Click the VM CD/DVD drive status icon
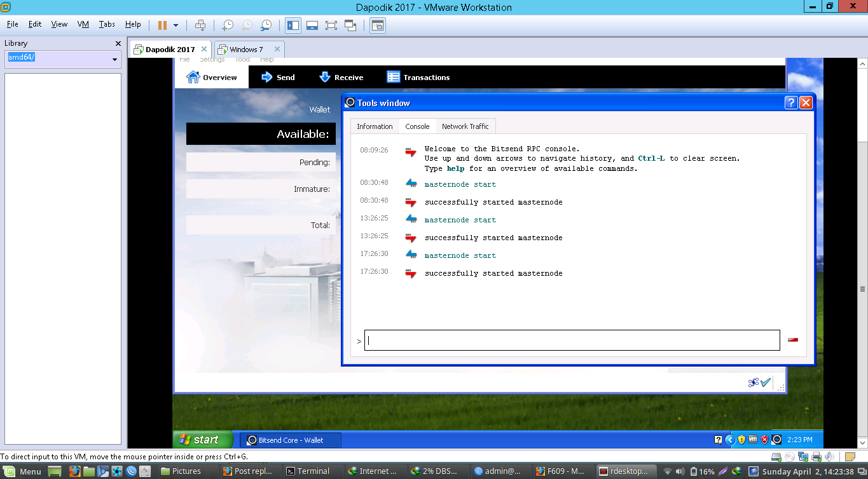The height and width of the screenshot is (479, 868). click(x=789, y=456)
